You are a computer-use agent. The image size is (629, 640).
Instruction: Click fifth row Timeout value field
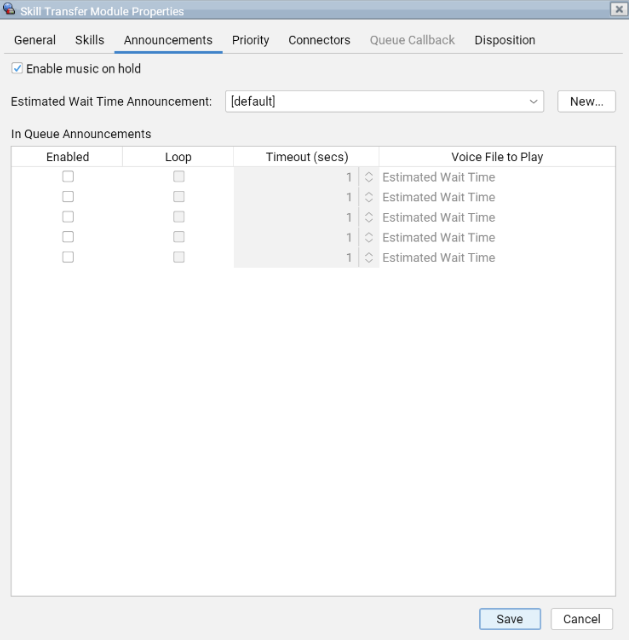(296, 258)
